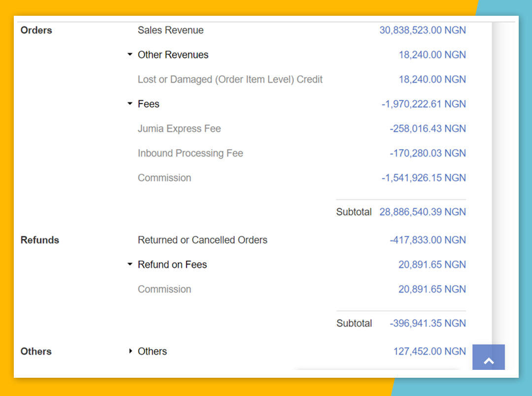Click the scroll-to-top arrow button
Image resolution: width=532 pixels, height=396 pixels.
[x=488, y=361]
